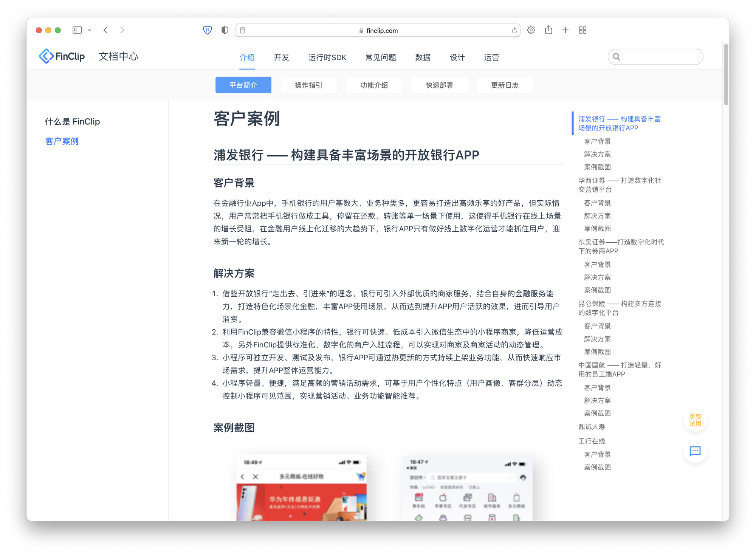Open the 多元商城 phone screenshot
The height and width of the screenshot is (556, 756).
pos(301,488)
